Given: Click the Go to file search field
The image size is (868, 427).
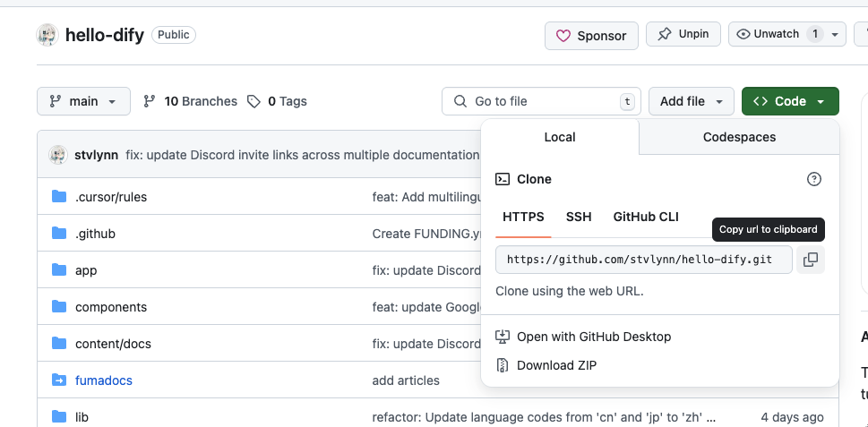Looking at the screenshot, I should tap(537, 101).
